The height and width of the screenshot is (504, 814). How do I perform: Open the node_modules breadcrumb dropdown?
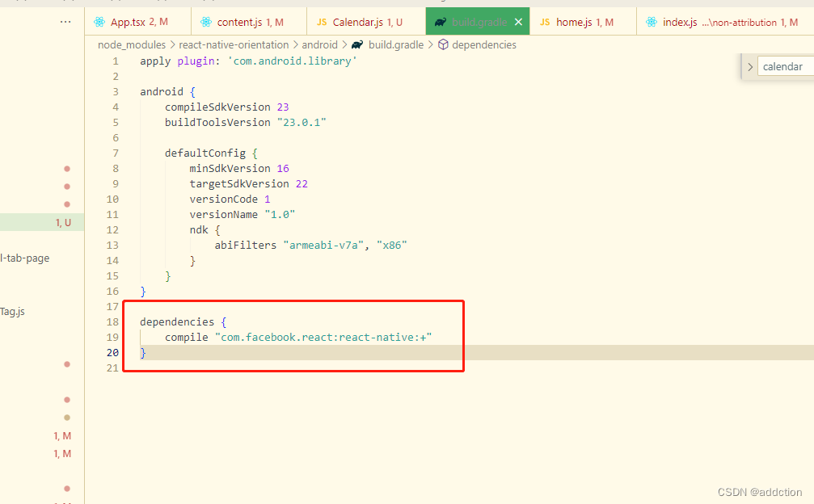coord(131,44)
